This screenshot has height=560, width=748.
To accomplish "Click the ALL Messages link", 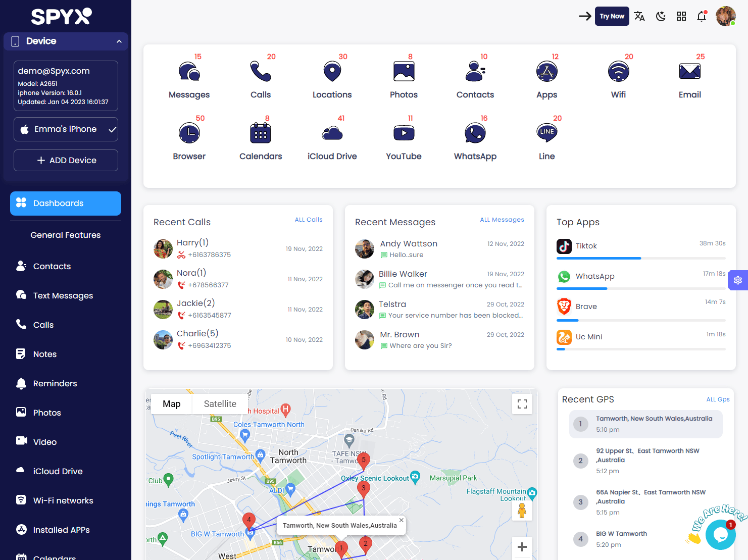I will coord(502,220).
